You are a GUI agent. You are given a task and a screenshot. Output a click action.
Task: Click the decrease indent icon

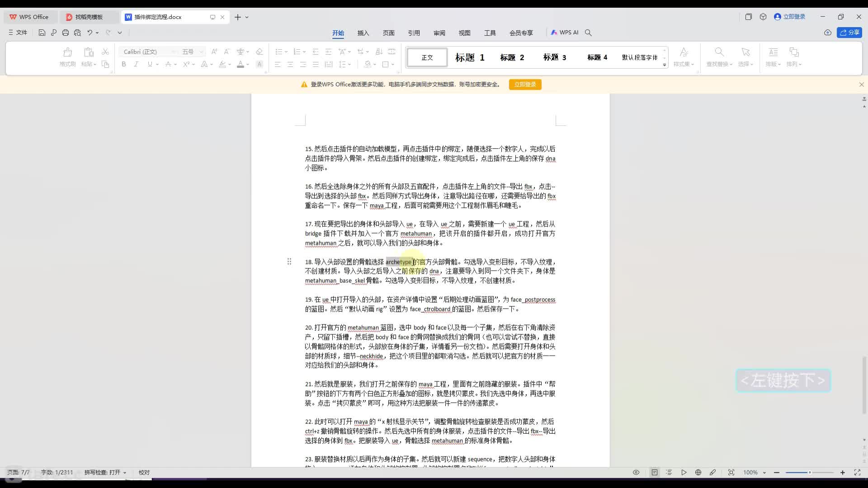316,52
